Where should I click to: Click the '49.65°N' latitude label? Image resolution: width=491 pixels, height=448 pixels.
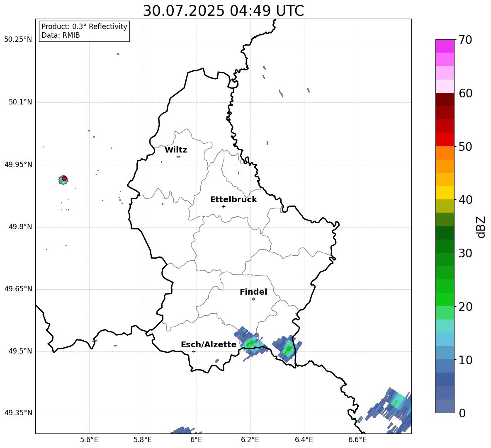(x=18, y=289)
